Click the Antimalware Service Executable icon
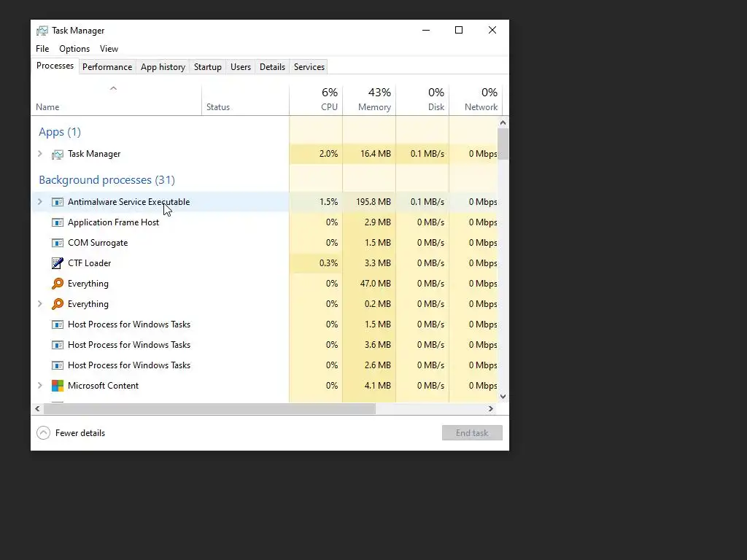 (x=57, y=202)
